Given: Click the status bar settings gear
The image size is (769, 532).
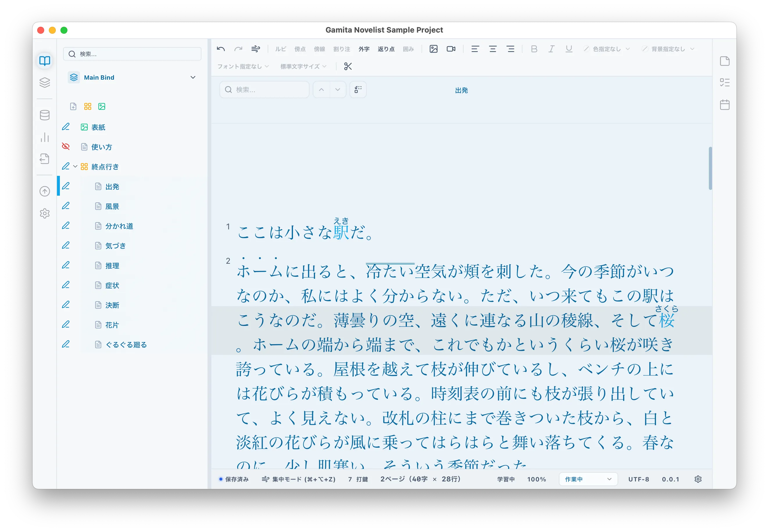Looking at the screenshot, I should click(698, 479).
